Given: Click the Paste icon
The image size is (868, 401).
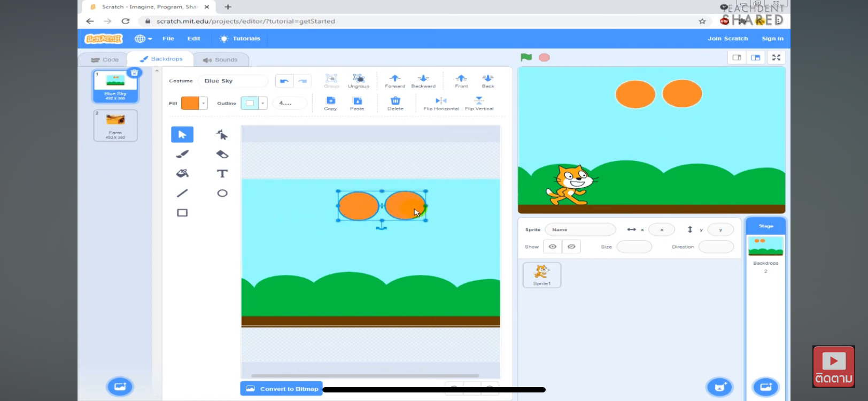Looking at the screenshot, I should click(357, 101).
